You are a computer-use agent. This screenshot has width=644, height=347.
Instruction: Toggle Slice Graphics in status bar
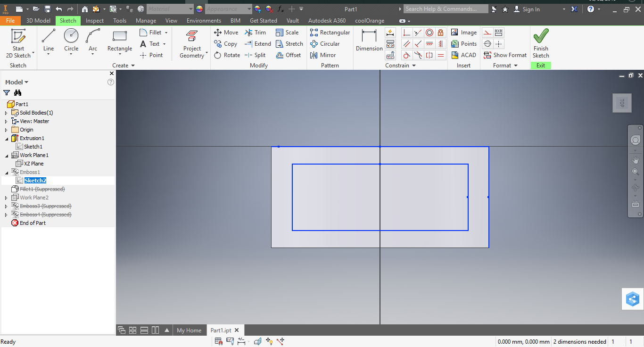(258, 341)
